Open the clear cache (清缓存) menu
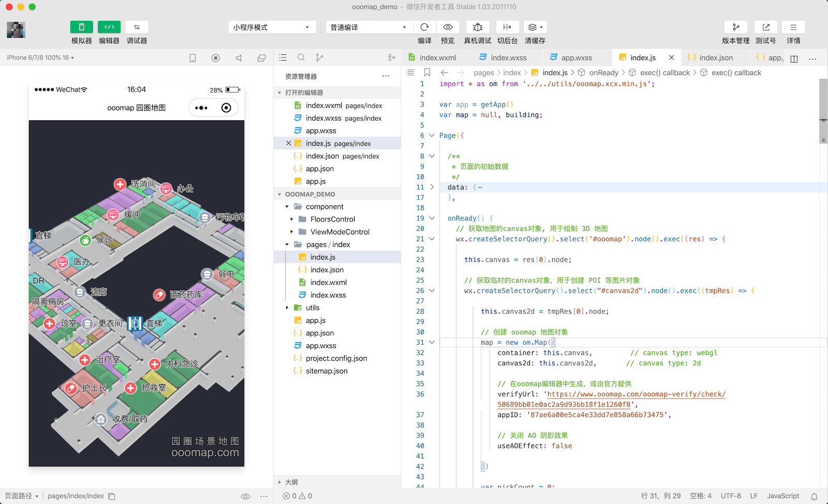Screen dimensions: 828x504 [x=535, y=27]
